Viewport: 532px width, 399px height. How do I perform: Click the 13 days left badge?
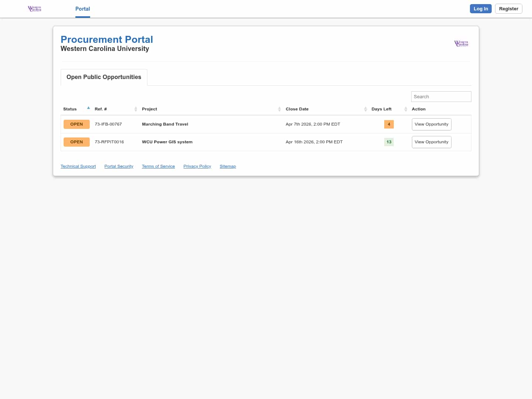tap(389, 142)
